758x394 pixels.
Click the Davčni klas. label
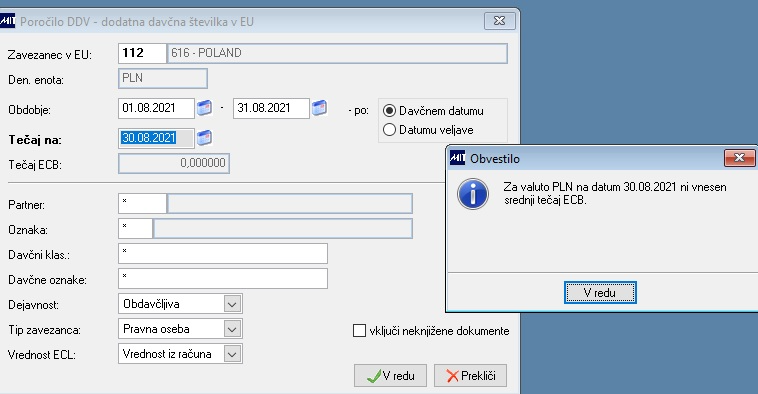click(x=39, y=255)
